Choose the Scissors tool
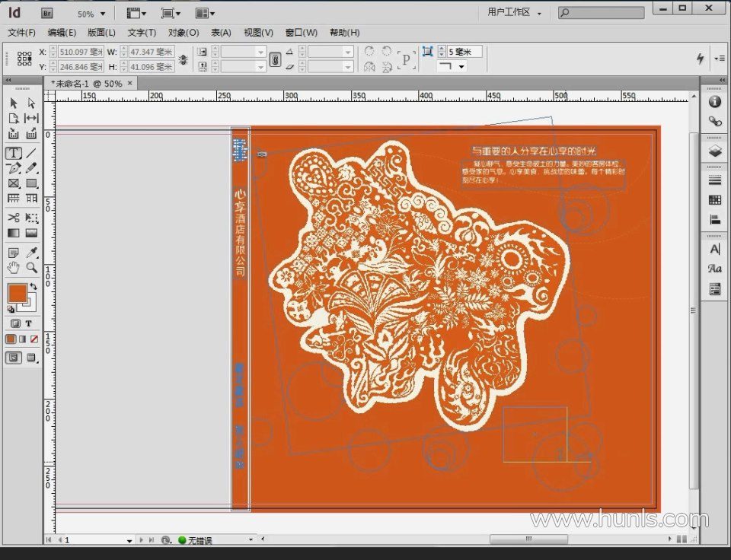The image size is (731, 560). coord(14,218)
